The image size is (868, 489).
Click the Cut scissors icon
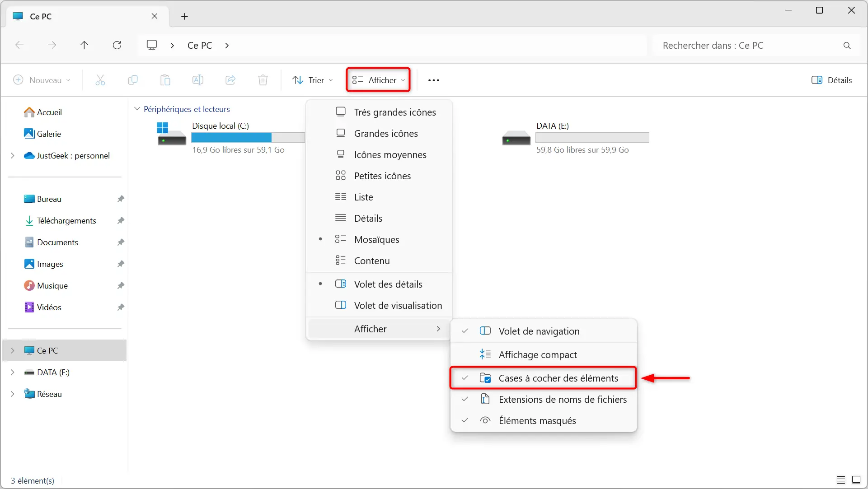point(100,80)
